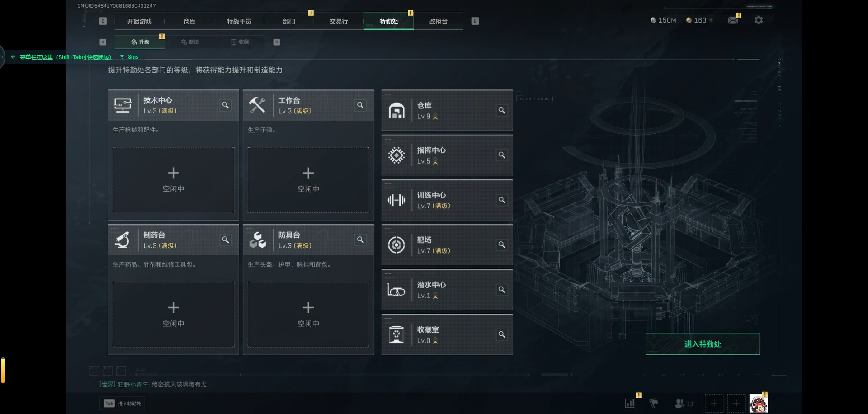Click the 进入特勤处 button
Image resolution: width=868 pixels, height=414 pixels.
[703, 344]
